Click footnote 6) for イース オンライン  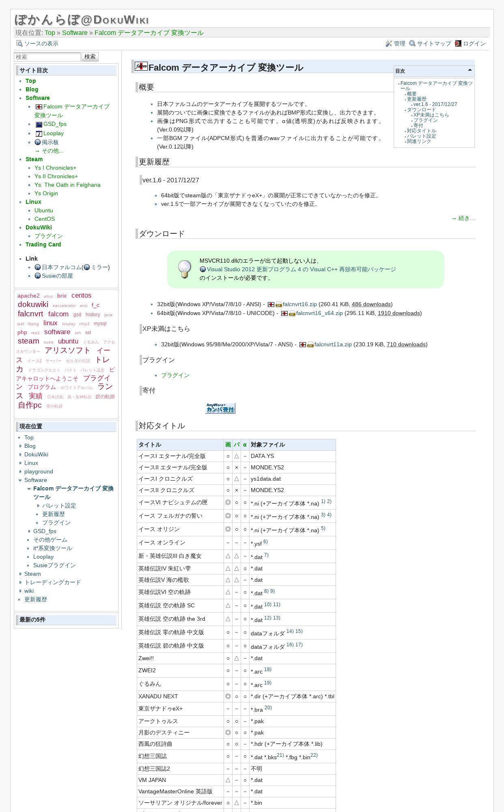tap(265, 542)
